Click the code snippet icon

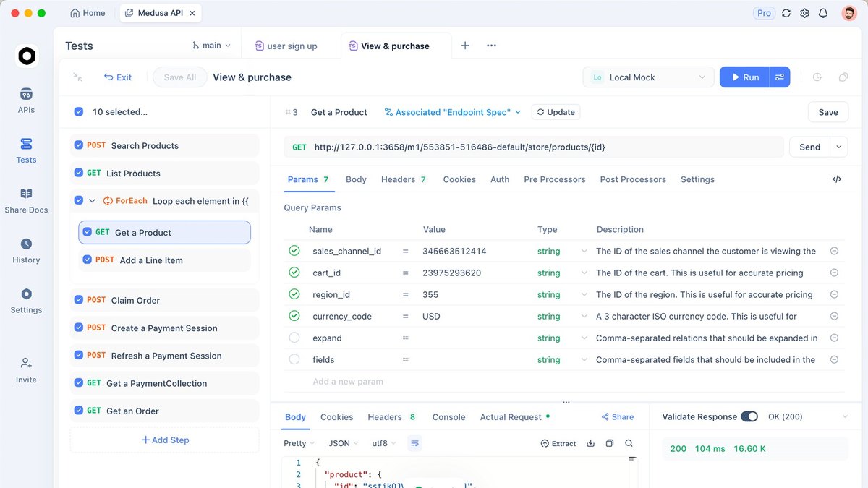(x=837, y=179)
